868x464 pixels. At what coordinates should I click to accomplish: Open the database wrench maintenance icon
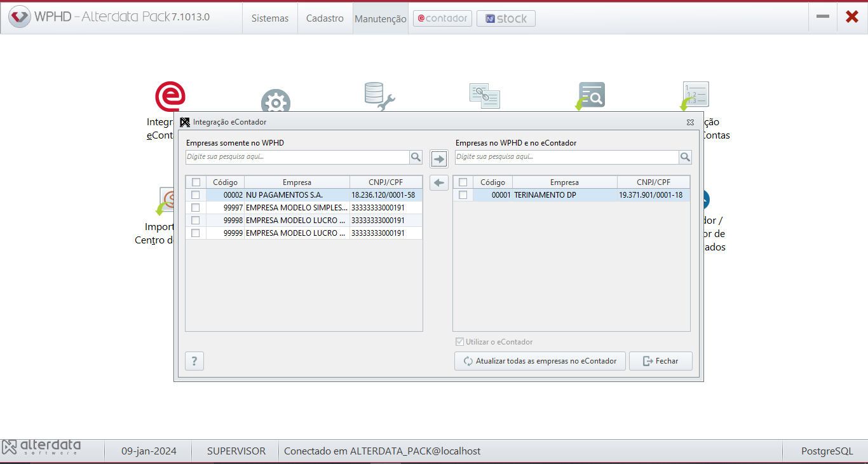(380, 97)
